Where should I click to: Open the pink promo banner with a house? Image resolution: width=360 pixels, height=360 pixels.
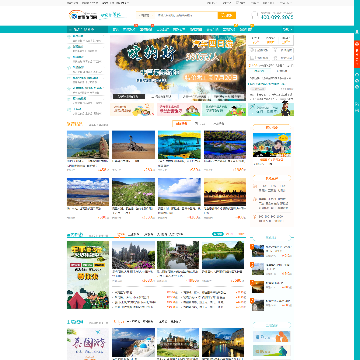[179, 109]
